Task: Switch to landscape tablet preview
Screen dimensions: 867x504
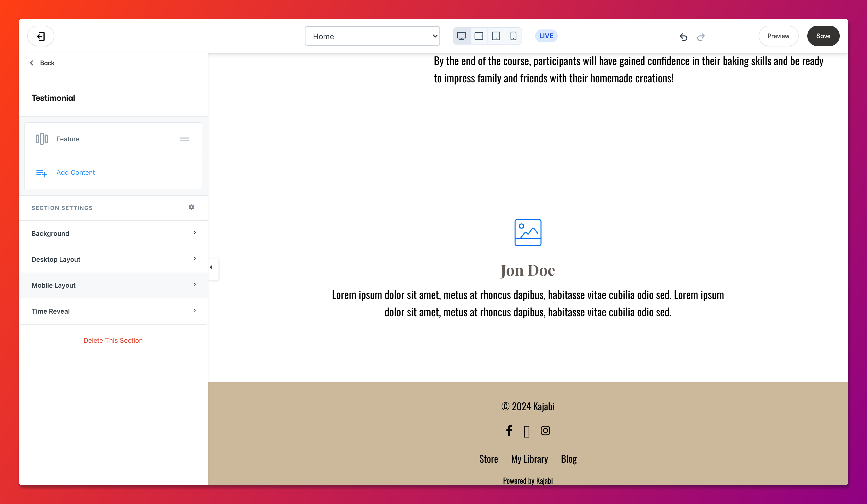Action: point(479,36)
